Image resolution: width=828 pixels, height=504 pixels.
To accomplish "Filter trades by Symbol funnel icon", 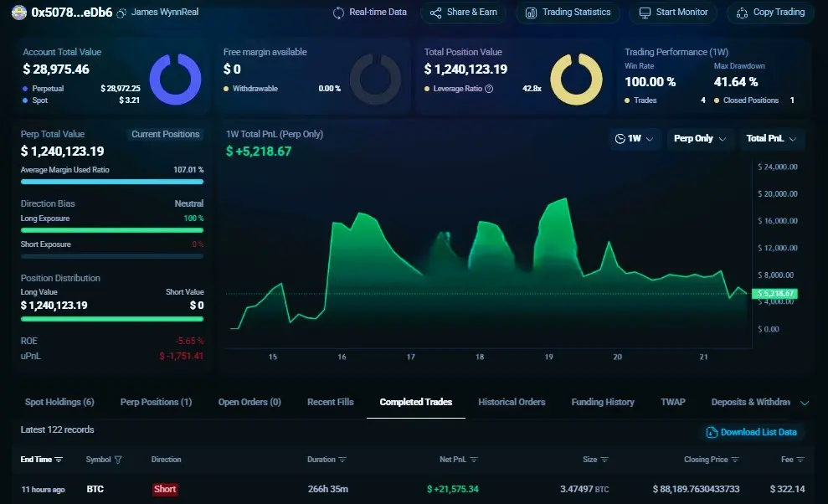I will [118, 460].
